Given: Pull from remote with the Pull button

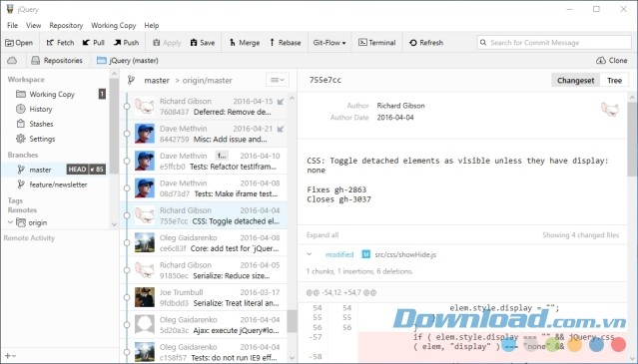Looking at the screenshot, I should (93, 43).
